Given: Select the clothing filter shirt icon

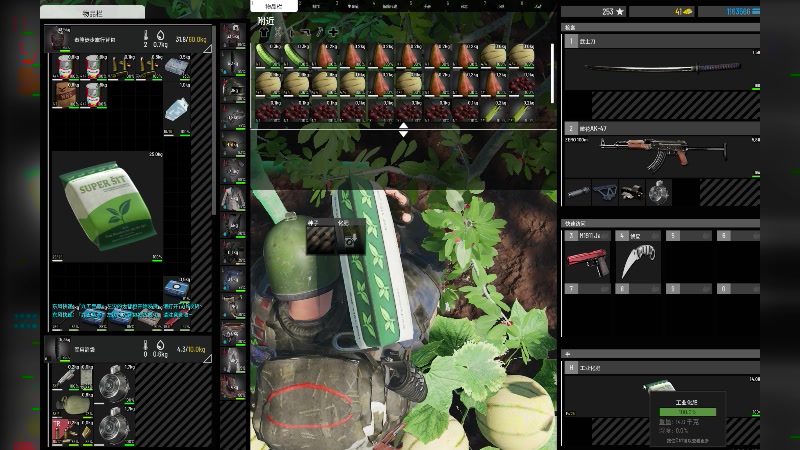Looking at the screenshot, I should [263, 33].
